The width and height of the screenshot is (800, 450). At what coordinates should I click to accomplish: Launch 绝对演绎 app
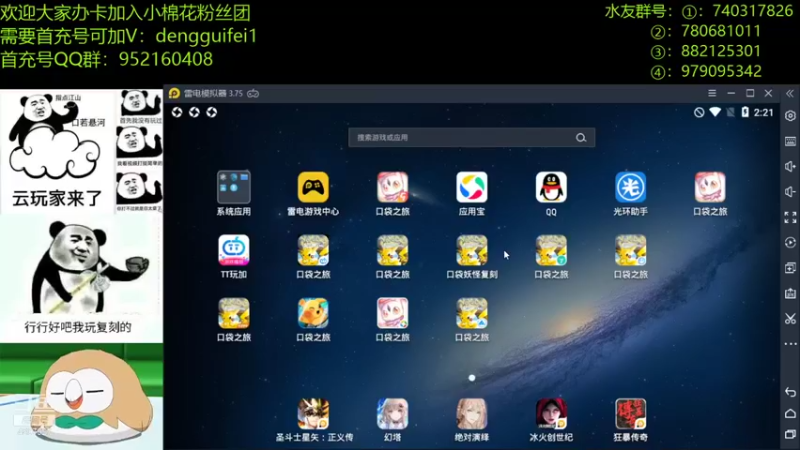(x=471, y=414)
